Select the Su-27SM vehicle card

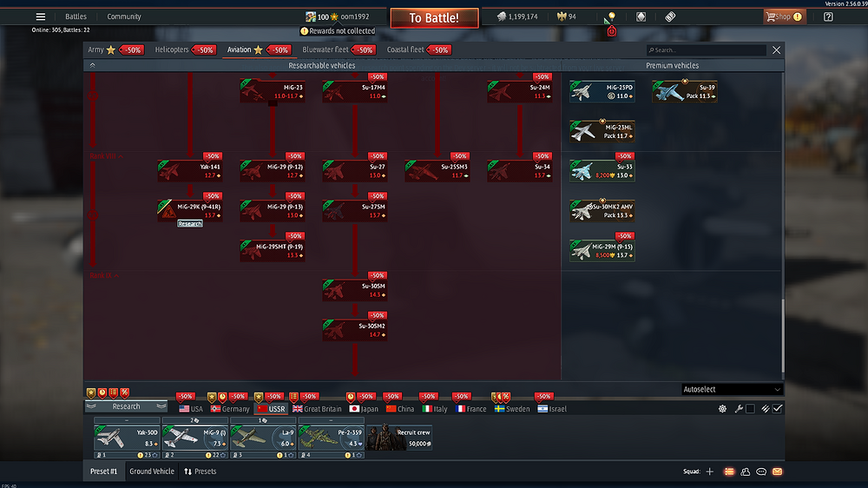(x=355, y=211)
